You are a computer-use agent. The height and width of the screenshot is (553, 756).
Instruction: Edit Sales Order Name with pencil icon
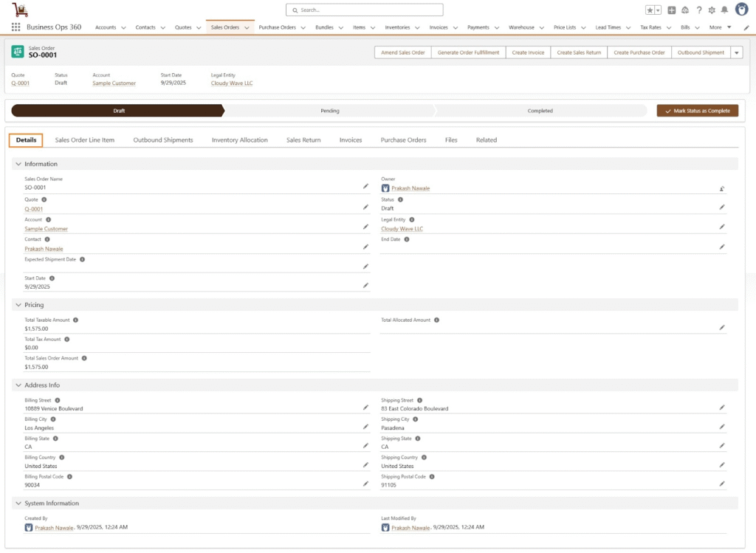tap(365, 187)
